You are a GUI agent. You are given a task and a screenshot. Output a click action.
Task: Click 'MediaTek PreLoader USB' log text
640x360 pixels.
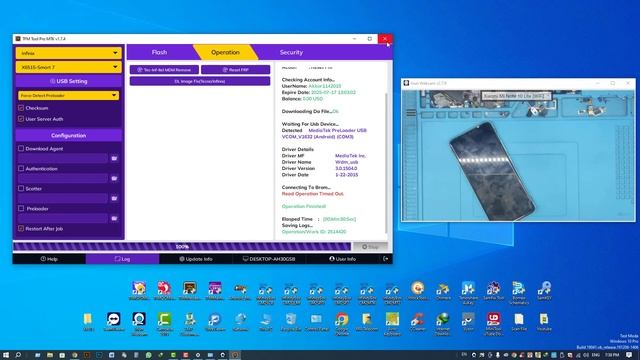click(x=337, y=130)
